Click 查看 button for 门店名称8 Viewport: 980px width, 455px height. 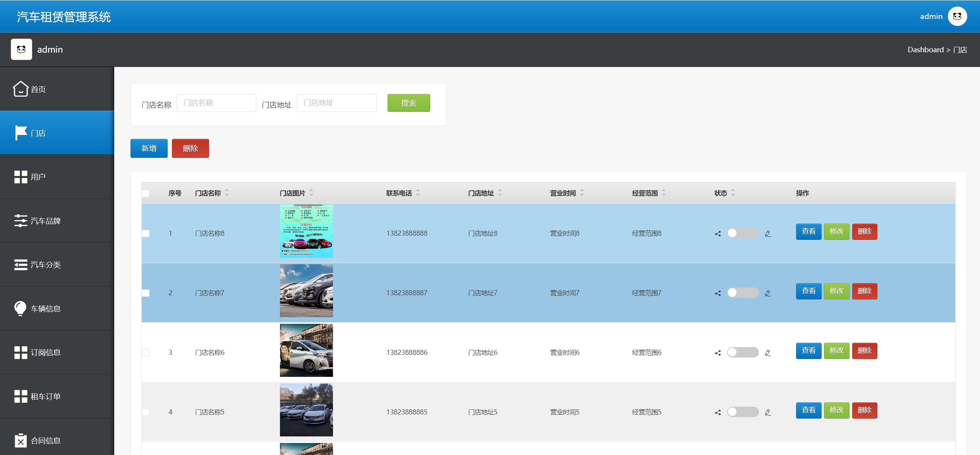click(808, 232)
